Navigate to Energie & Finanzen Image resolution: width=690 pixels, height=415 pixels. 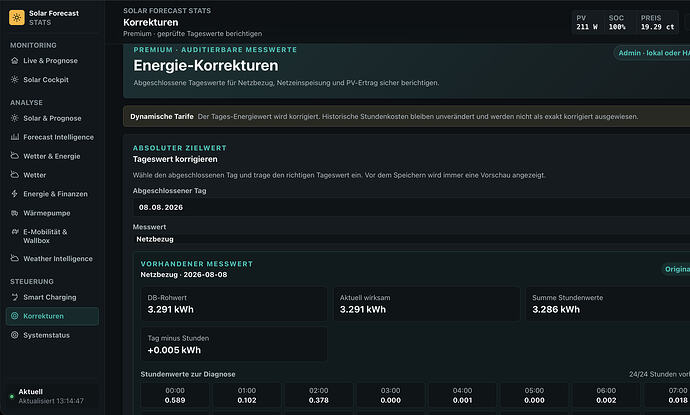(x=52, y=194)
